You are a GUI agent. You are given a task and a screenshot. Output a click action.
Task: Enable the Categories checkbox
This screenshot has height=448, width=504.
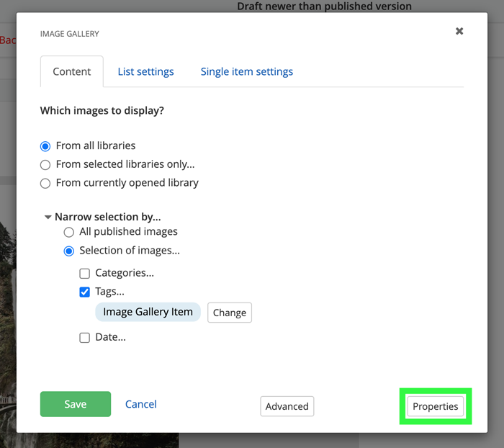pos(84,274)
